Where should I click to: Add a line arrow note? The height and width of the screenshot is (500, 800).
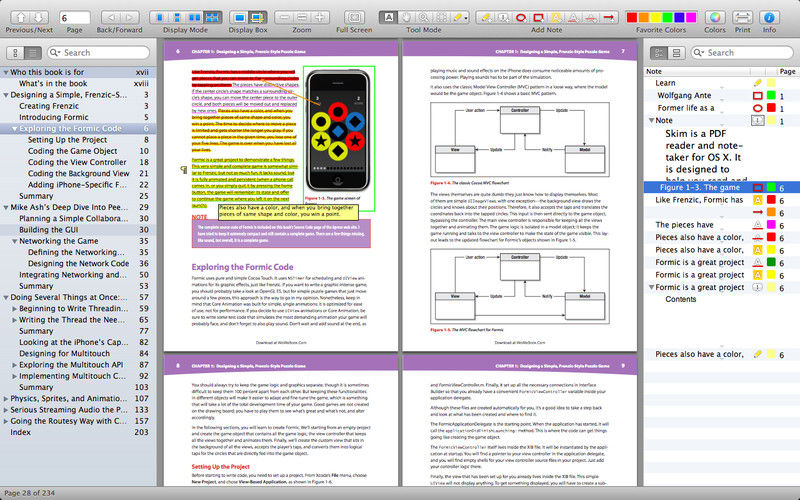tap(608, 17)
